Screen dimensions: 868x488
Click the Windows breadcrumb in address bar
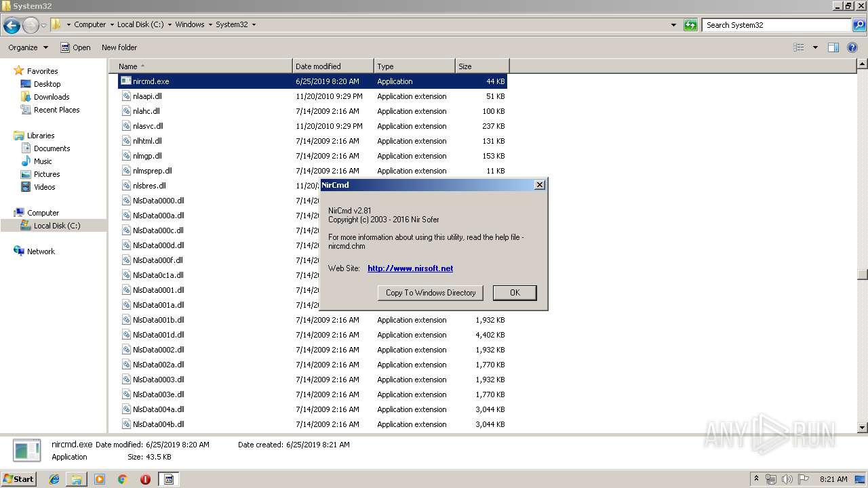190,24
